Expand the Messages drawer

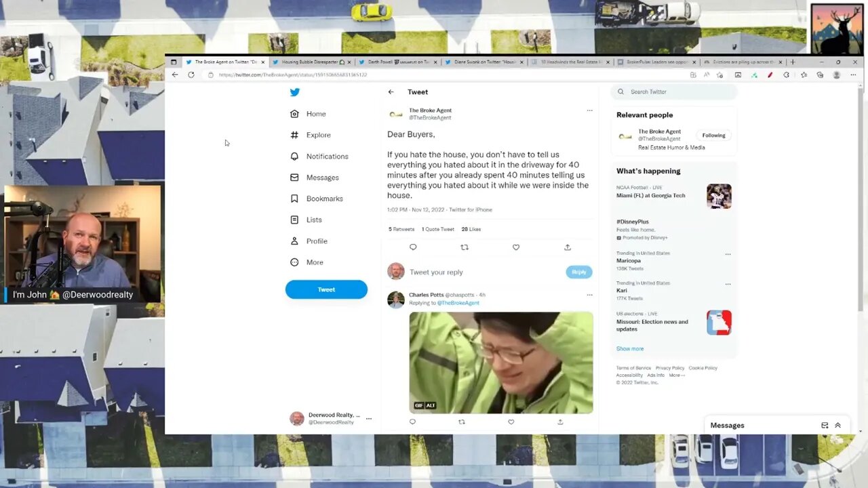click(837, 426)
